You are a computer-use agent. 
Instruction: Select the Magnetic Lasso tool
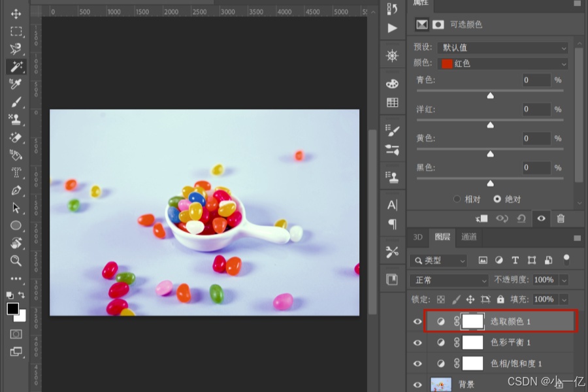(x=16, y=49)
